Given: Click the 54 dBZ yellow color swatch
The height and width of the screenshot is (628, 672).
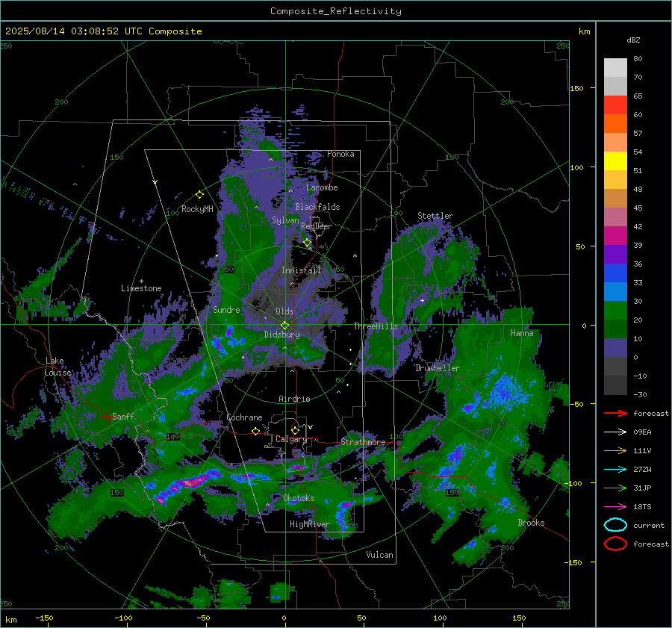Looking at the screenshot, I should point(615,161).
